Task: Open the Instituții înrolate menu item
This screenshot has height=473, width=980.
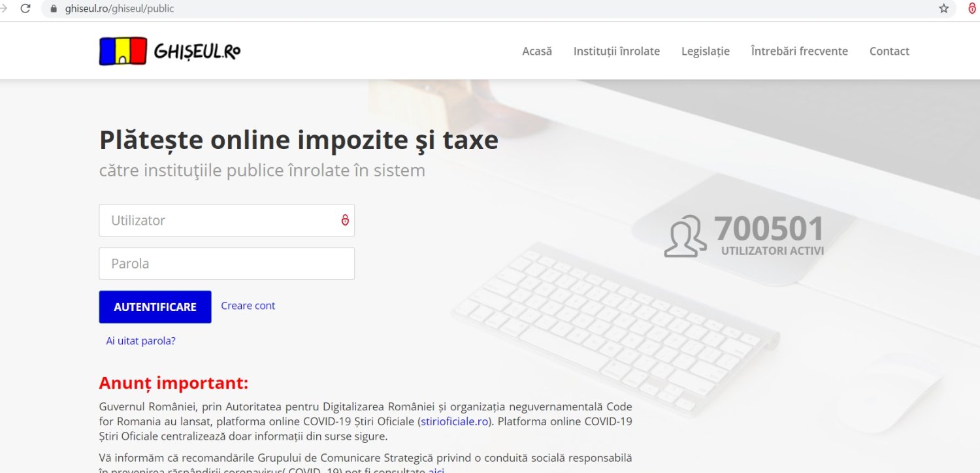Action: click(616, 51)
